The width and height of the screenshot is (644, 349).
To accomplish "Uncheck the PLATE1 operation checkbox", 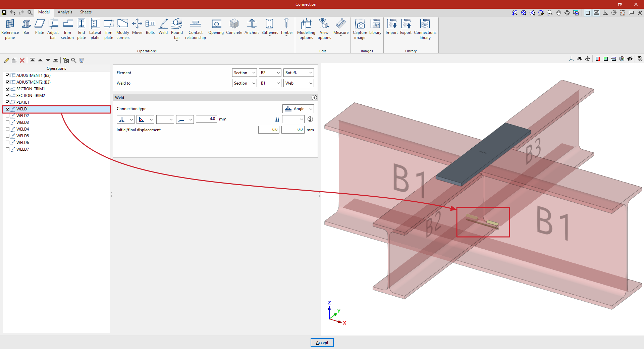I will (8, 102).
